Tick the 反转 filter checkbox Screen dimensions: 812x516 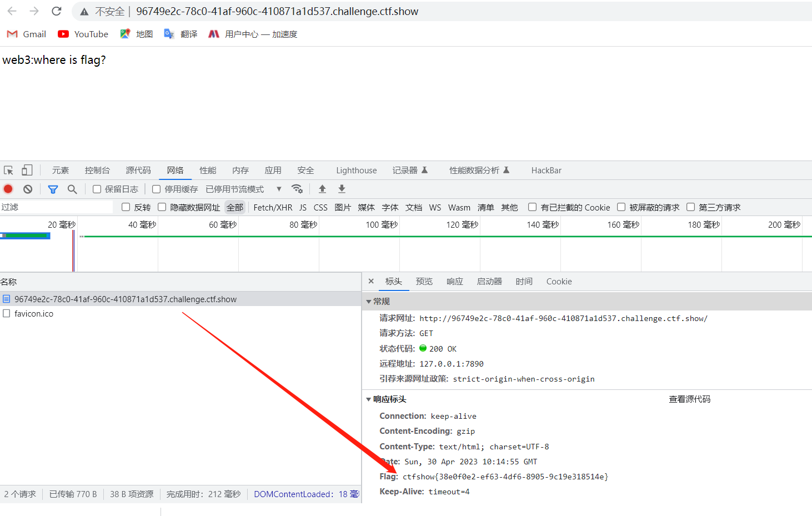click(x=126, y=207)
